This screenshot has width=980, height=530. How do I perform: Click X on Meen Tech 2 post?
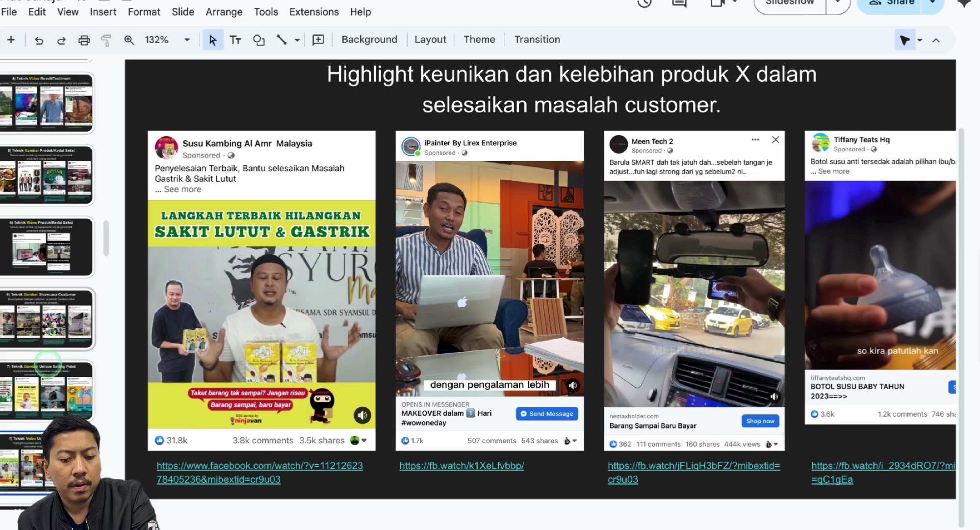point(775,140)
